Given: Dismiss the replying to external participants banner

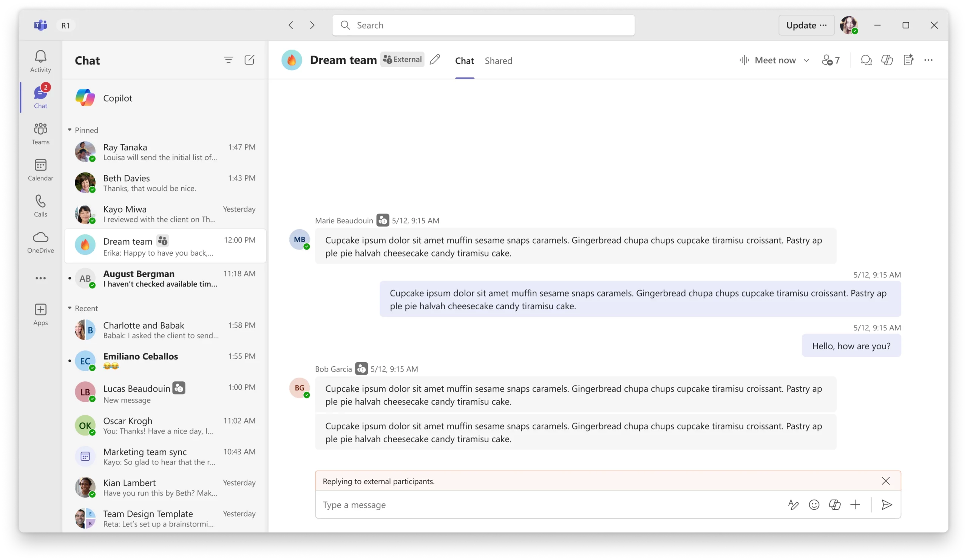Looking at the screenshot, I should click(x=886, y=481).
